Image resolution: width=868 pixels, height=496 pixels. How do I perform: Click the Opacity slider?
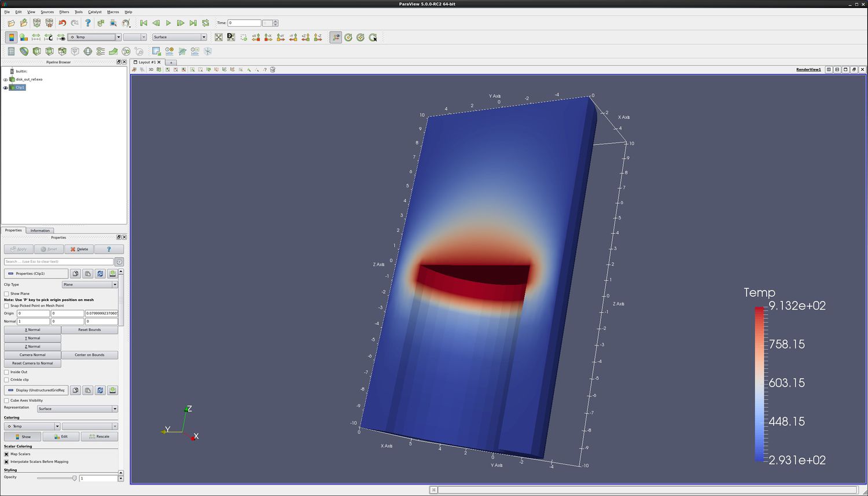[x=57, y=478]
